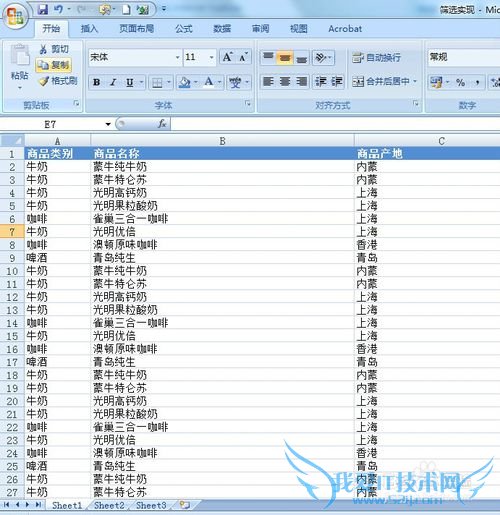Toggle bold formatting (B)

97,82
